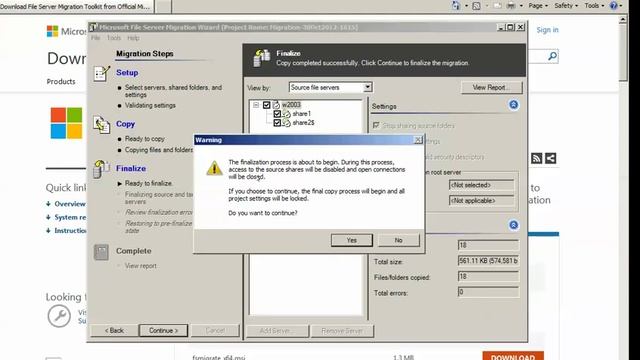This screenshot has height=360, width=640.
Task: Click browser RSS feeds toolbar icon
Action: tap(476, 6)
